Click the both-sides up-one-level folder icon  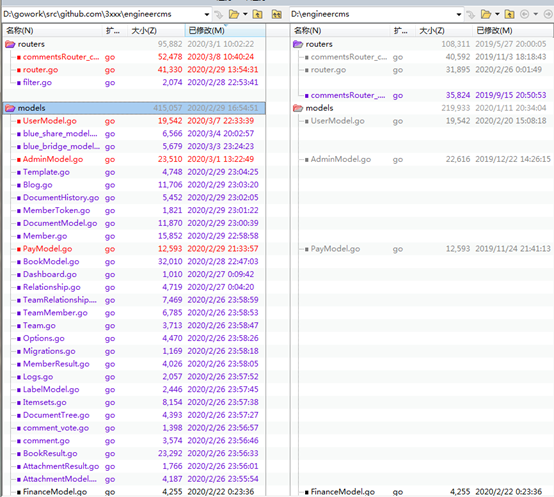point(277,14)
